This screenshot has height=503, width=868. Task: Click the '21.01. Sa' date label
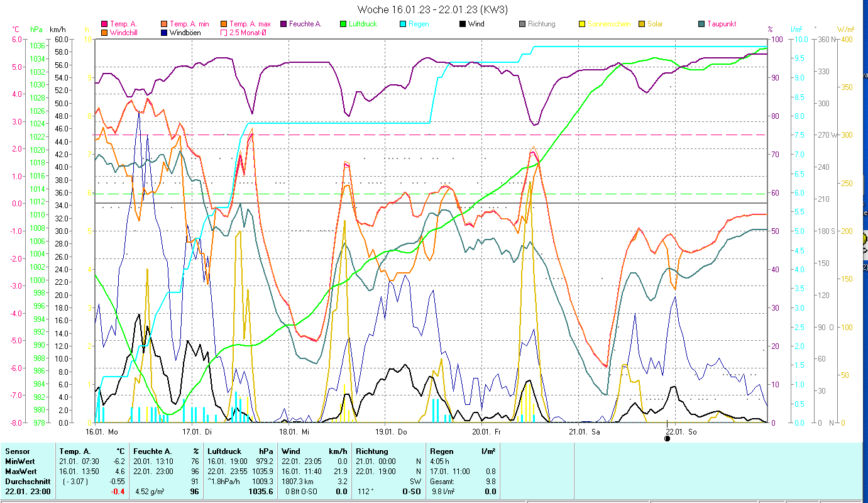[x=584, y=431]
